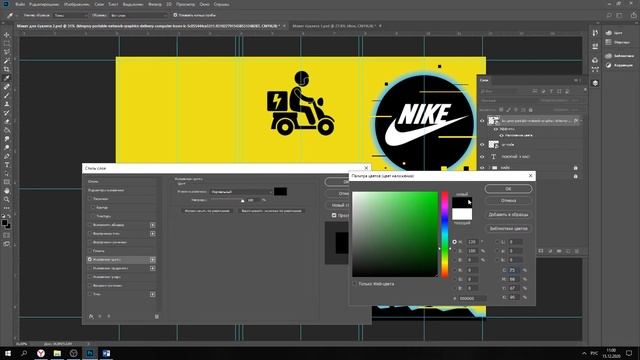Open the History collapsed panel icon

595,33
